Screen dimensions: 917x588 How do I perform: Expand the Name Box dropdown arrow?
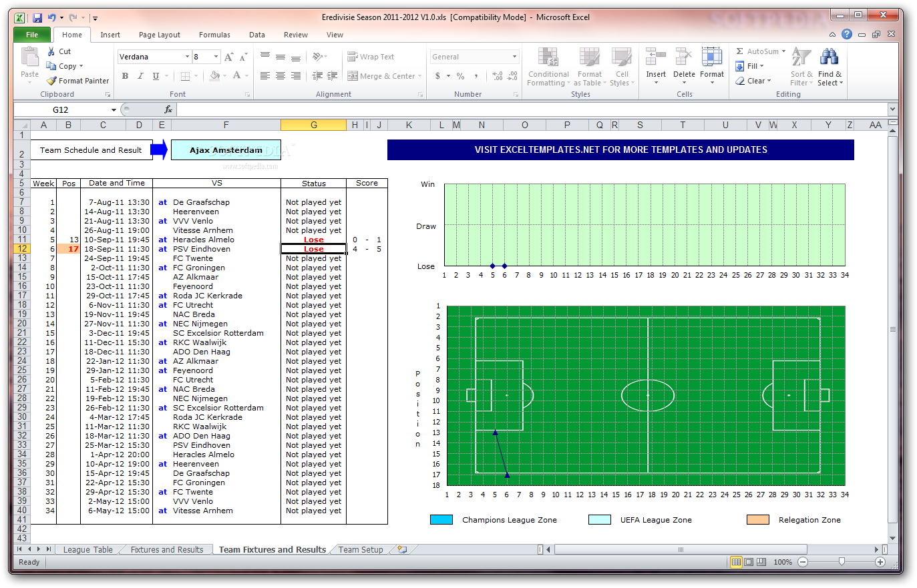[114, 110]
